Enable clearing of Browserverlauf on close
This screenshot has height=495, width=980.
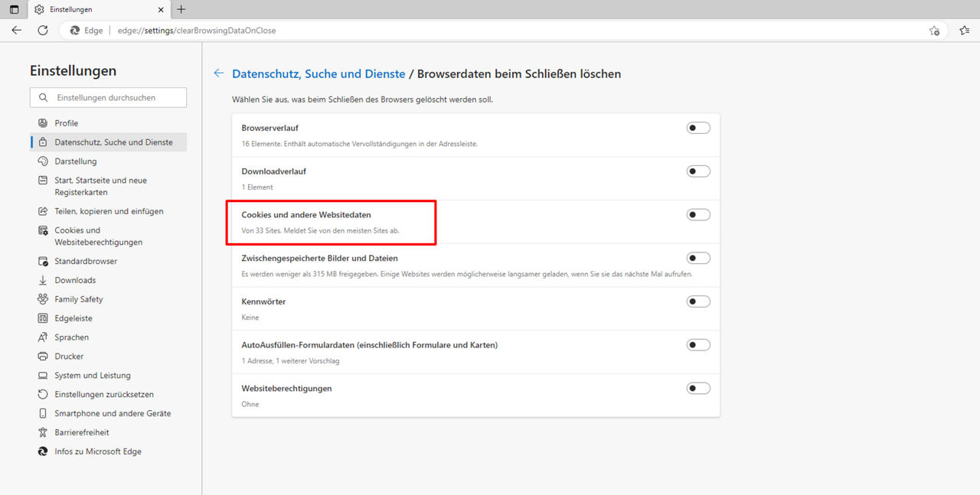pos(698,127)
